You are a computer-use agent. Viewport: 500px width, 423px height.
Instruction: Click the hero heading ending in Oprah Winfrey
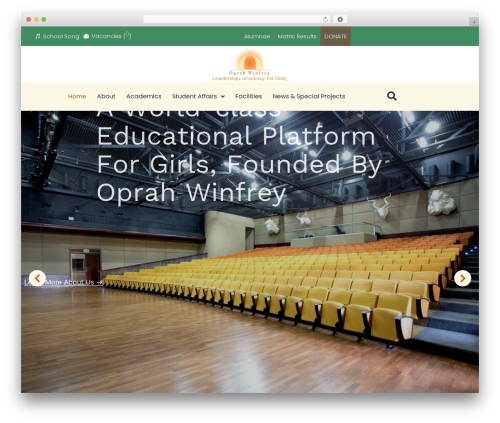click(x=239, y=157)
